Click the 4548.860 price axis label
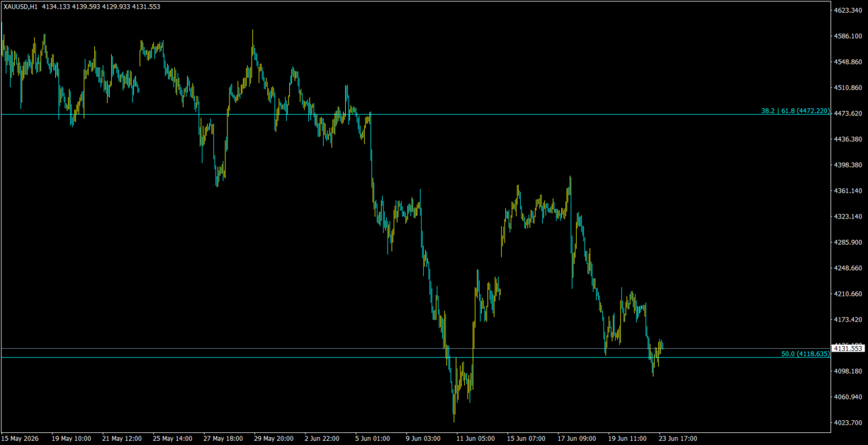This screenshot has height=445, width=868. [848, 62]
